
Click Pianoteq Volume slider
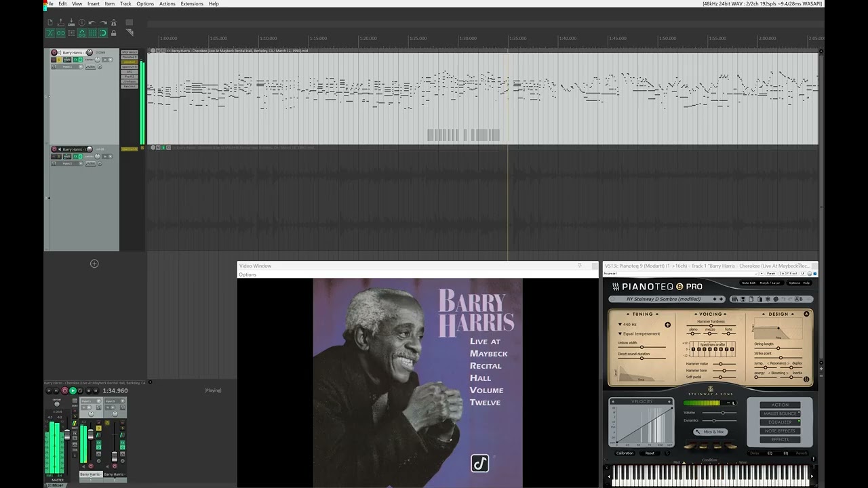719,413
